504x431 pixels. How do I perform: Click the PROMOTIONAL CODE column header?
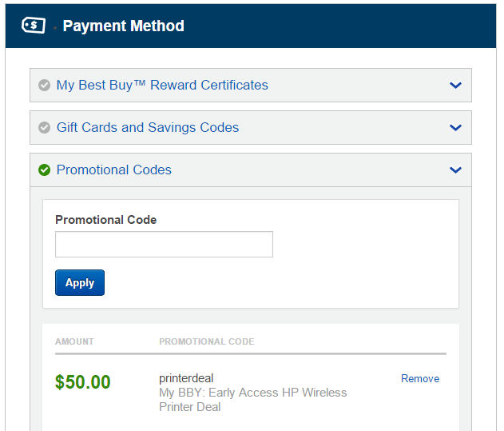pos(207,341)
